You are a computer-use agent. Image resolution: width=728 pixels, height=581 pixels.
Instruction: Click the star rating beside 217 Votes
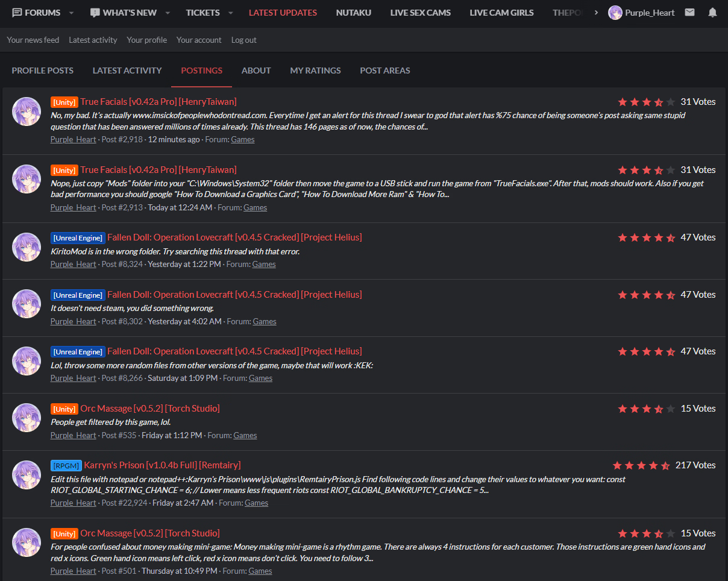641,465
